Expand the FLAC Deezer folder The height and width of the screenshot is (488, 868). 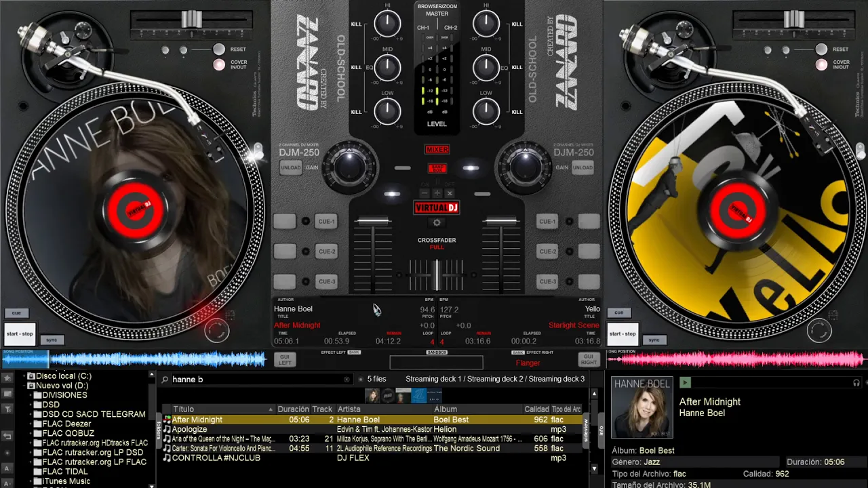tap(31, 424)
